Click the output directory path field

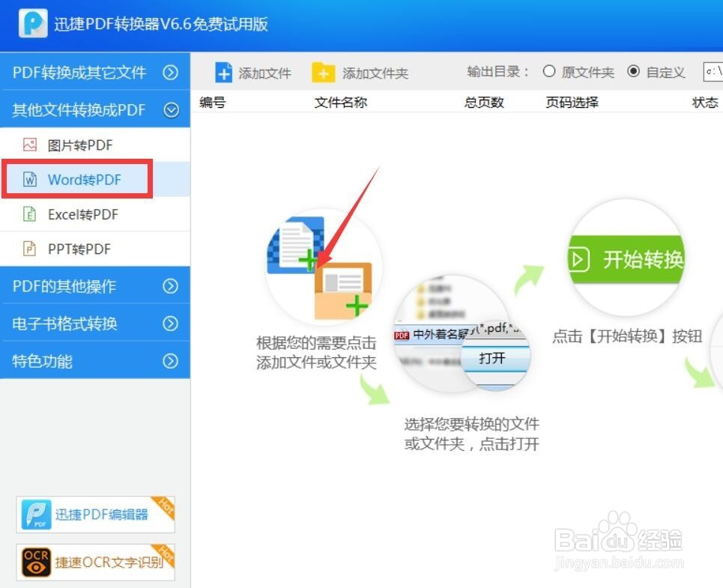(x=713, y=71)
